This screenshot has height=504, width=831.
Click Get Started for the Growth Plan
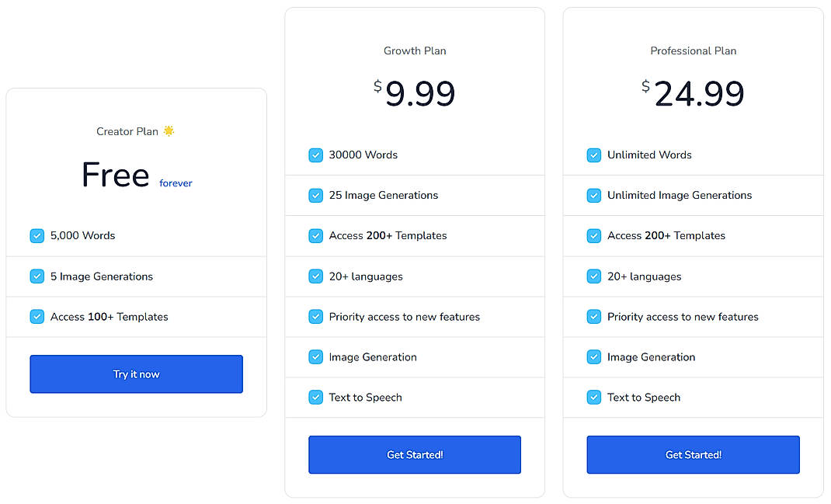click(414, 454)
